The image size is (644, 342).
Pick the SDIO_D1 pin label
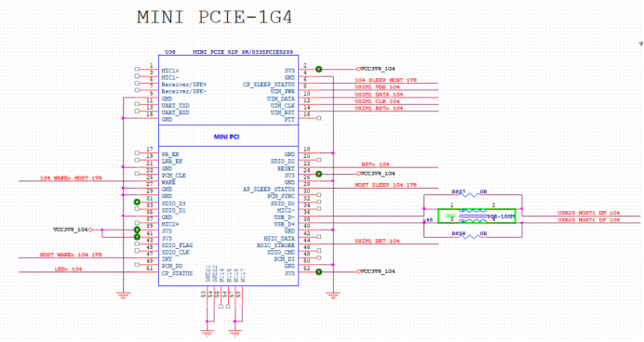click(x=174, y=210)
